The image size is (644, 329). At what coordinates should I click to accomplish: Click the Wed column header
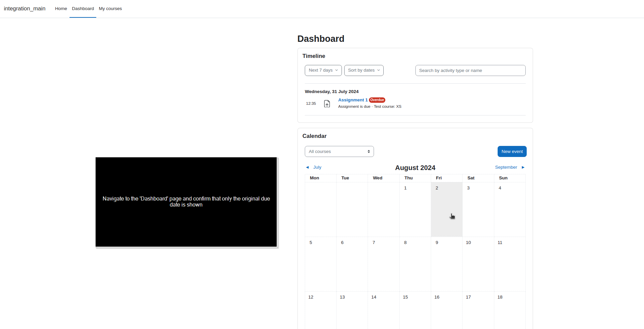[x=378, y=178]
